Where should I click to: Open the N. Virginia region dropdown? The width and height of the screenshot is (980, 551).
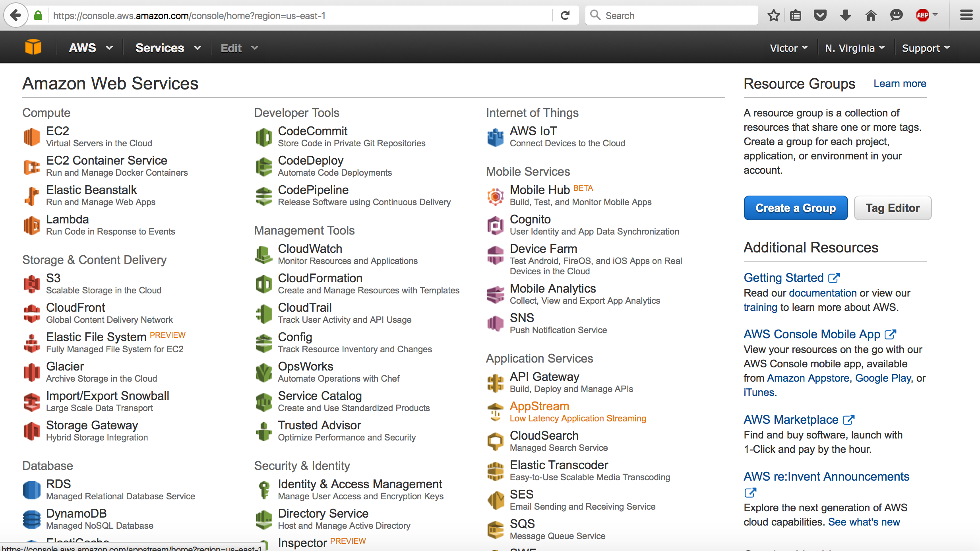[854, 48]
